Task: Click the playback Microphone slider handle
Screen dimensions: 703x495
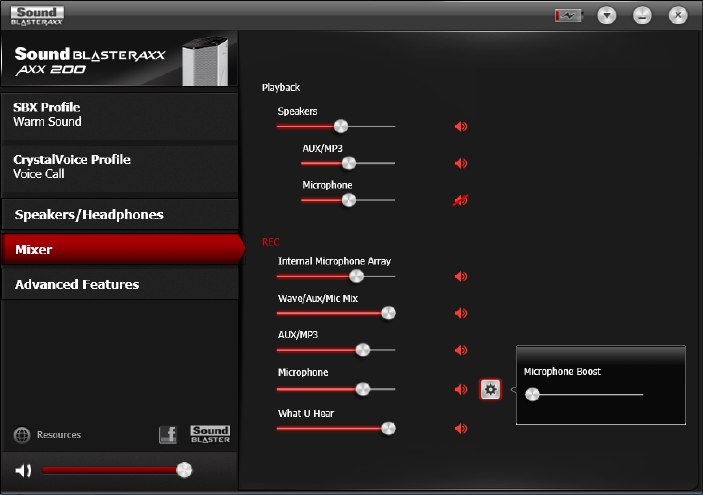Action: pyautogui.click(x=349, y=200)
